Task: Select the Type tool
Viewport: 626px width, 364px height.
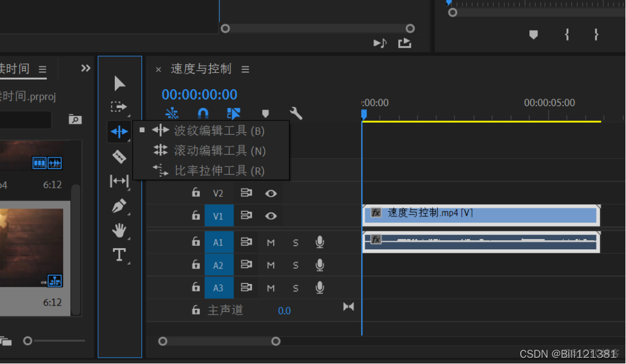Action: coord(120,255)
